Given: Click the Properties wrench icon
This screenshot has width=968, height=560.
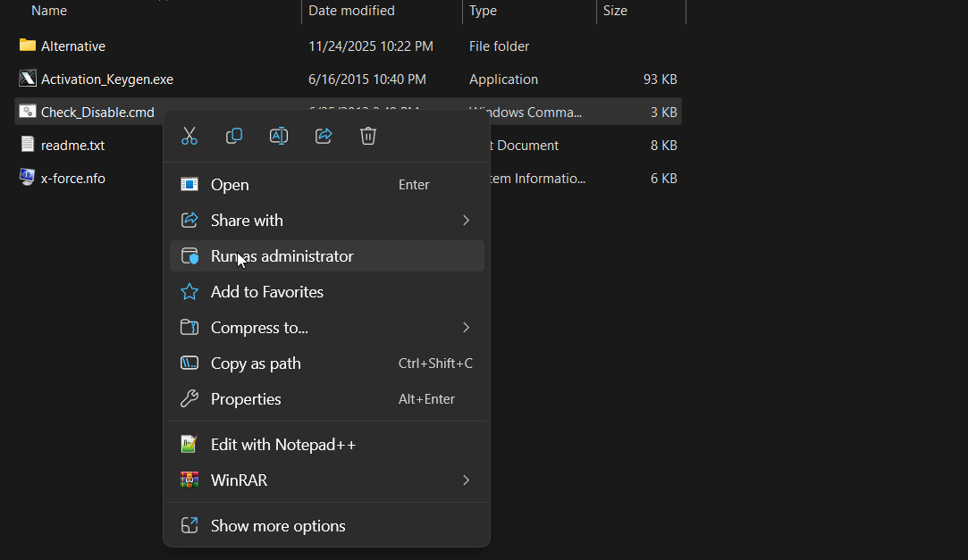Looking at the screenshot, I should point(189,399).
